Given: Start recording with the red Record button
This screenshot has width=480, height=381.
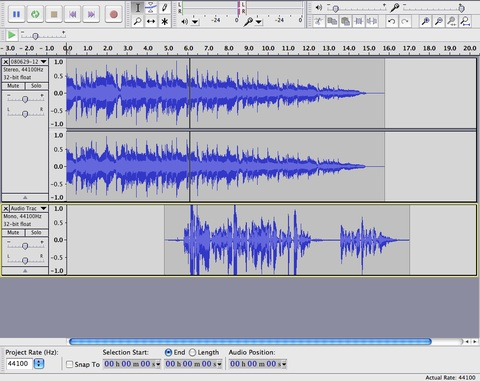Looking at the screenshot, I should point(114,14).
